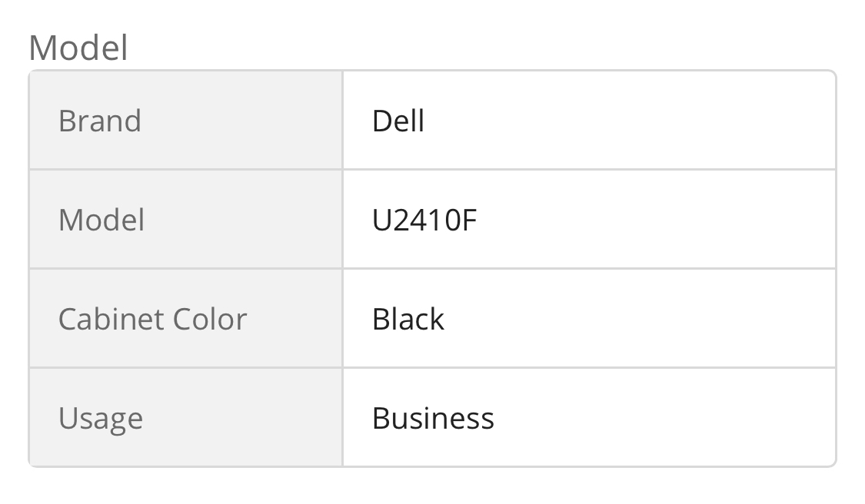Click gray area right of Brand label

[241, 121]
